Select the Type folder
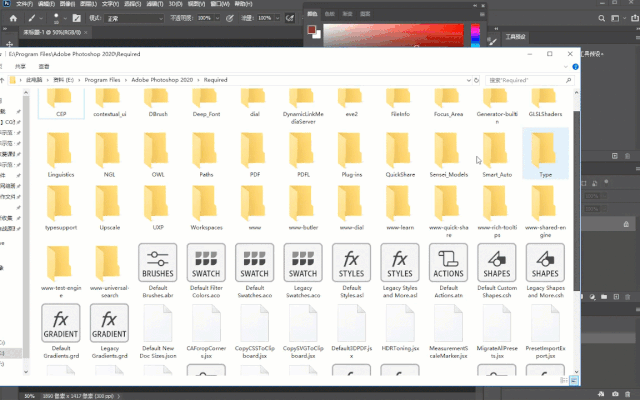 (x=545, y=153)
